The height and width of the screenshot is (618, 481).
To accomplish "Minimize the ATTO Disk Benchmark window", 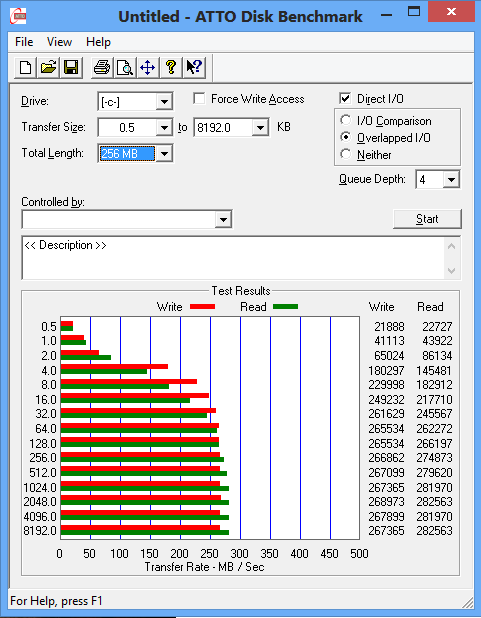I will pos(387,13).
